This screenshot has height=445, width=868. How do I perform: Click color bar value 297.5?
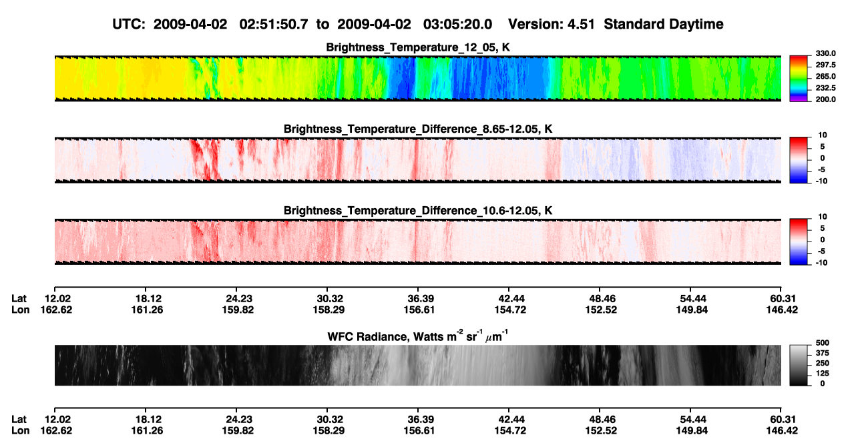click(x=825, y=65)
